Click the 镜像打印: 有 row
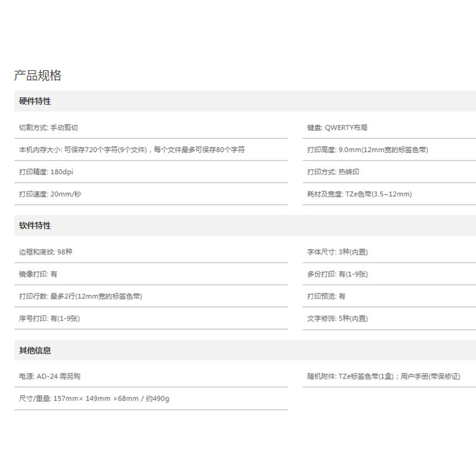The image size is (476, 476). pos(151,274)
